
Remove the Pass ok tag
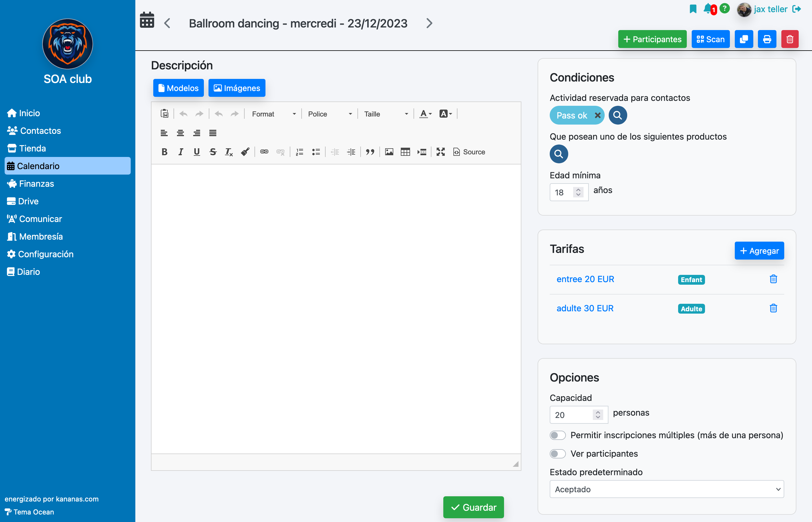tap(597, 116)
